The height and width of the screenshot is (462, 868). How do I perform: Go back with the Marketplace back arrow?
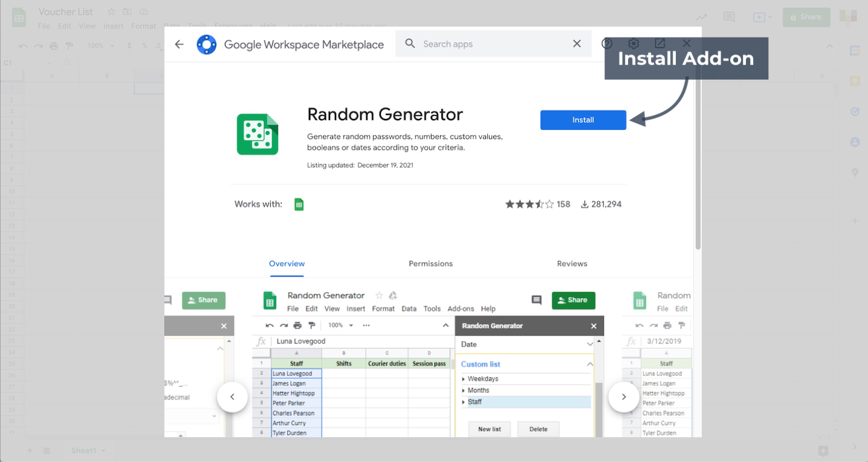(179, 44)
